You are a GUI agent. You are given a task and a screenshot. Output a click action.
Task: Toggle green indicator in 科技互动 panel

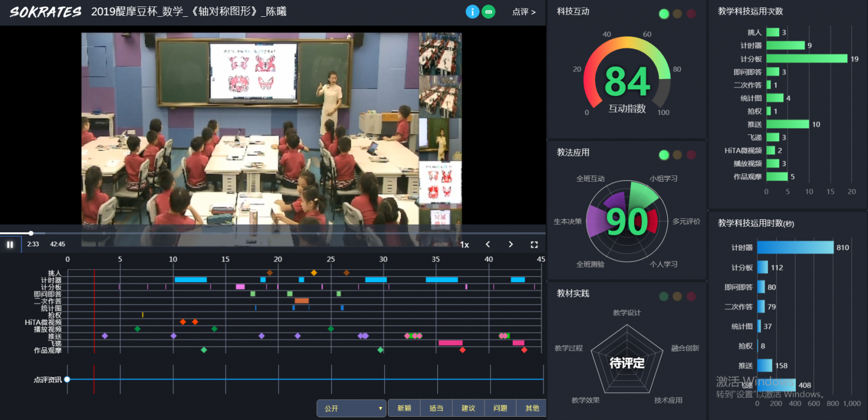(x=663, y=14)
